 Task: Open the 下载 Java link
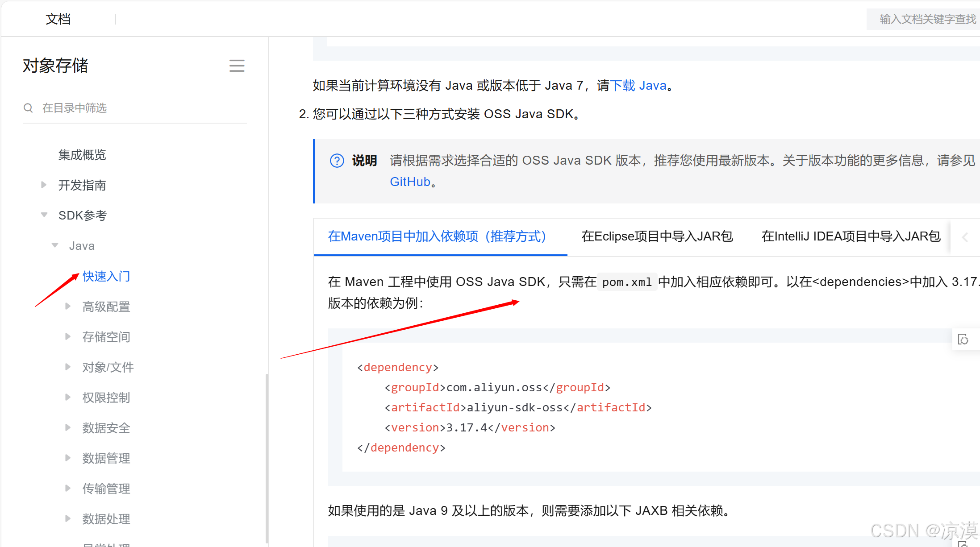click(x=638, y=85)
